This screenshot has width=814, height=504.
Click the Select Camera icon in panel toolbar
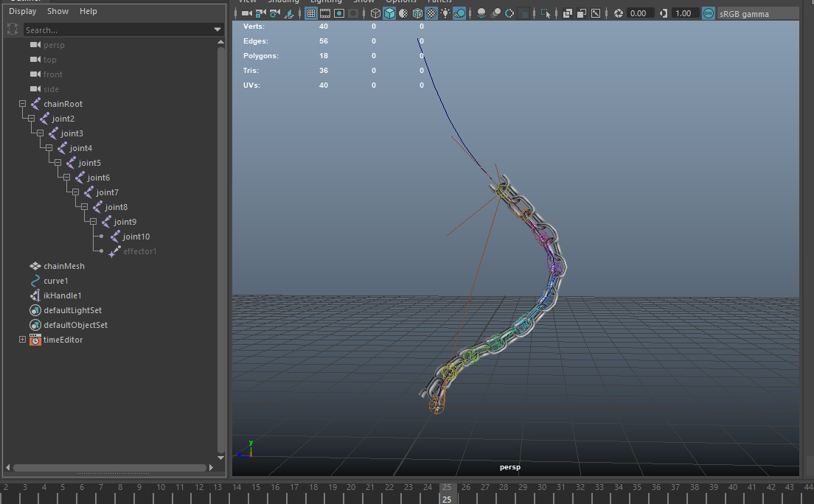(247, 13)
